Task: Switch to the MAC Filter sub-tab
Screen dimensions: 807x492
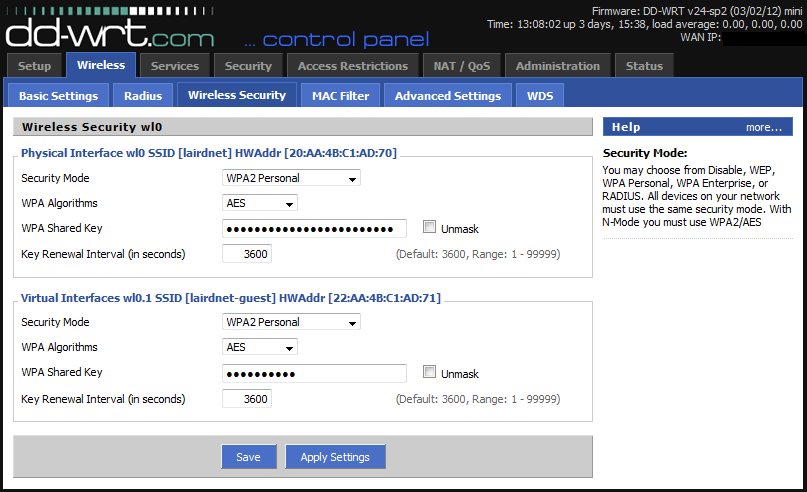Action: pyautogui.click(x=340, y=96)
